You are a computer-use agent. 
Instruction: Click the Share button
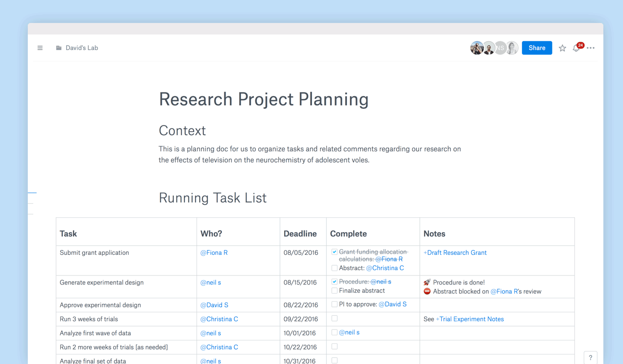coord(537,48)
